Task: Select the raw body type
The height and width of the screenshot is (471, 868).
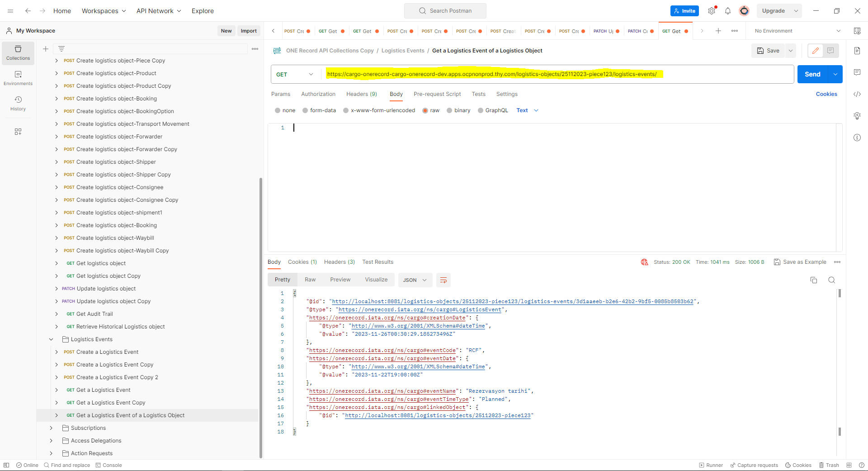Action: coord(425,110)
